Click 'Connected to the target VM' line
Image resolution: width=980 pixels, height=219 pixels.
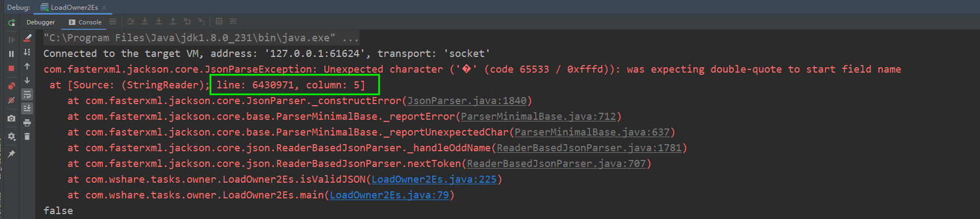pos(267,54)
